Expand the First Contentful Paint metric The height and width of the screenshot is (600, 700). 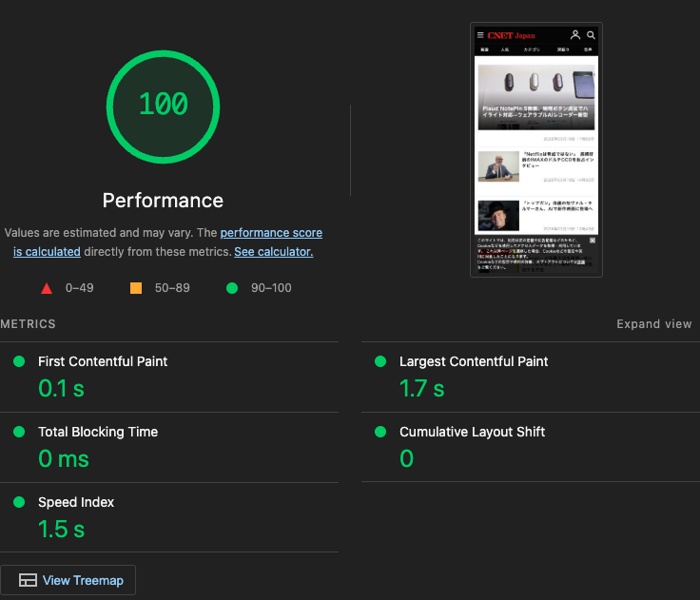pyautogui.click(x=103, y=361)
